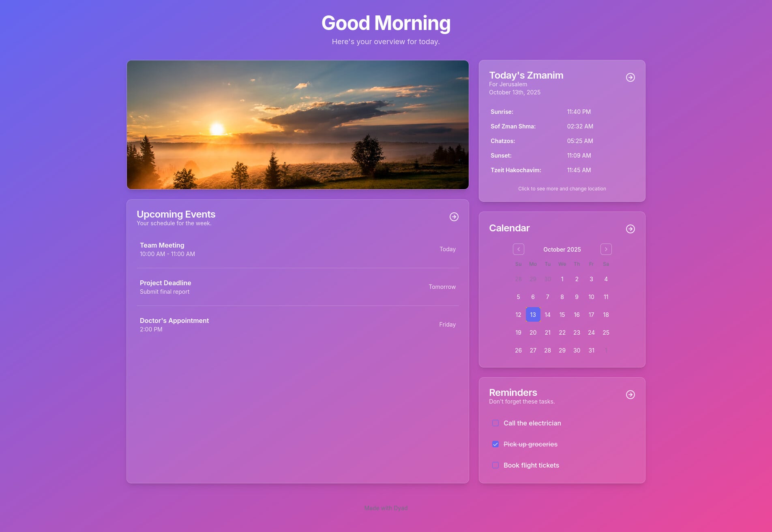Screen dimensions: 772x532
Task: Click the Made with Dyad link
Action: click(x=386, y=508)
